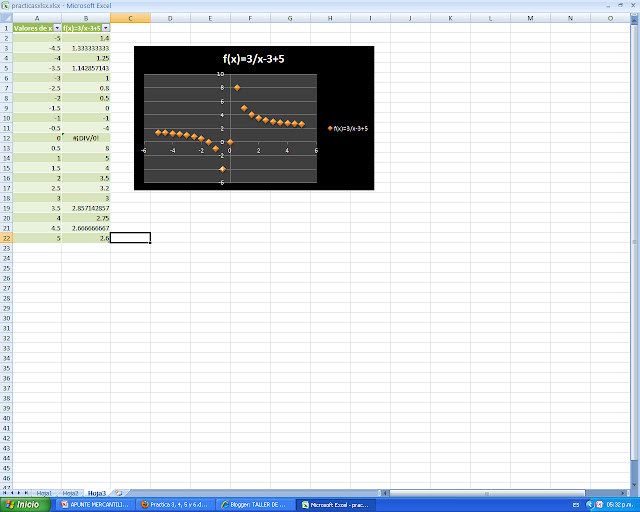
Task: Click horizontal scrollbar left arrow
Action: (385, 493)
